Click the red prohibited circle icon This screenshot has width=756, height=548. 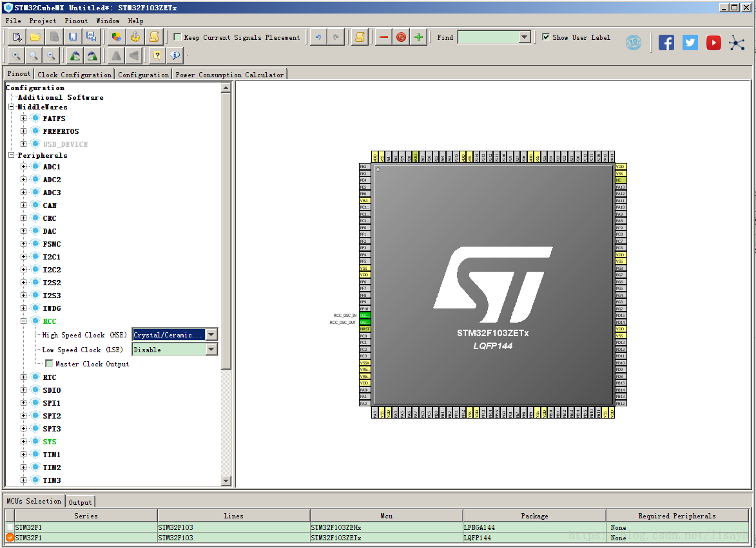401,37
